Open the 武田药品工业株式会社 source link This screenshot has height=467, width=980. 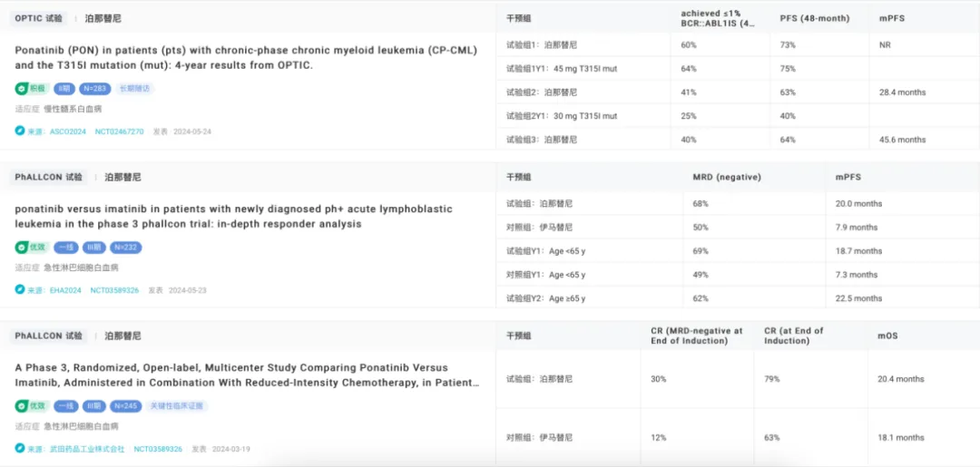coord(87,449)
